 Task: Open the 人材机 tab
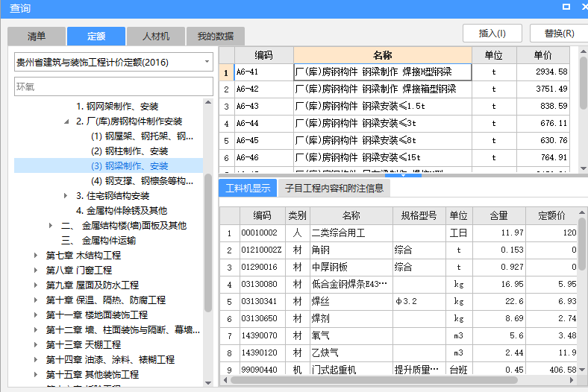(x=156, y=37)
